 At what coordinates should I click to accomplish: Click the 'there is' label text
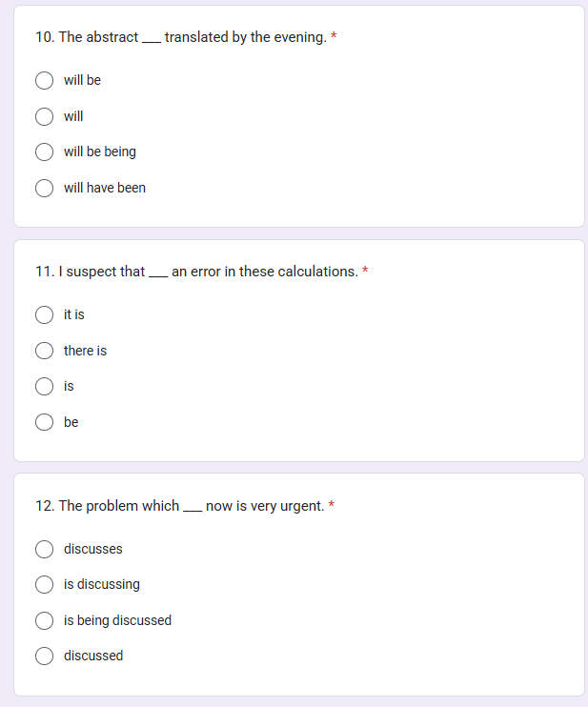pos(85,351)
